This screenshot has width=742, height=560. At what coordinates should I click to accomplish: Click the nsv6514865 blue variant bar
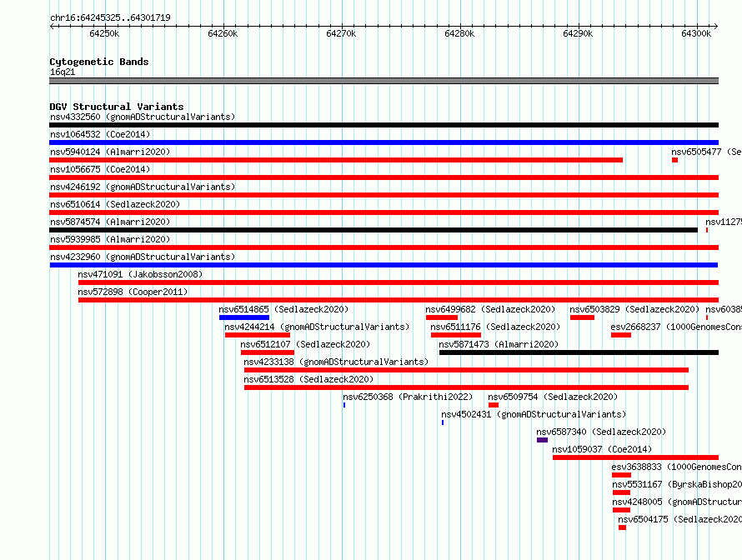coord(244,317)
